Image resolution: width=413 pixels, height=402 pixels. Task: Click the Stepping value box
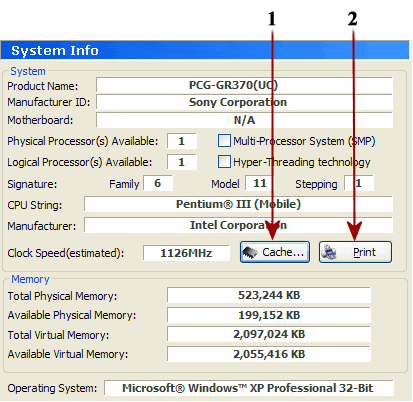359,183
